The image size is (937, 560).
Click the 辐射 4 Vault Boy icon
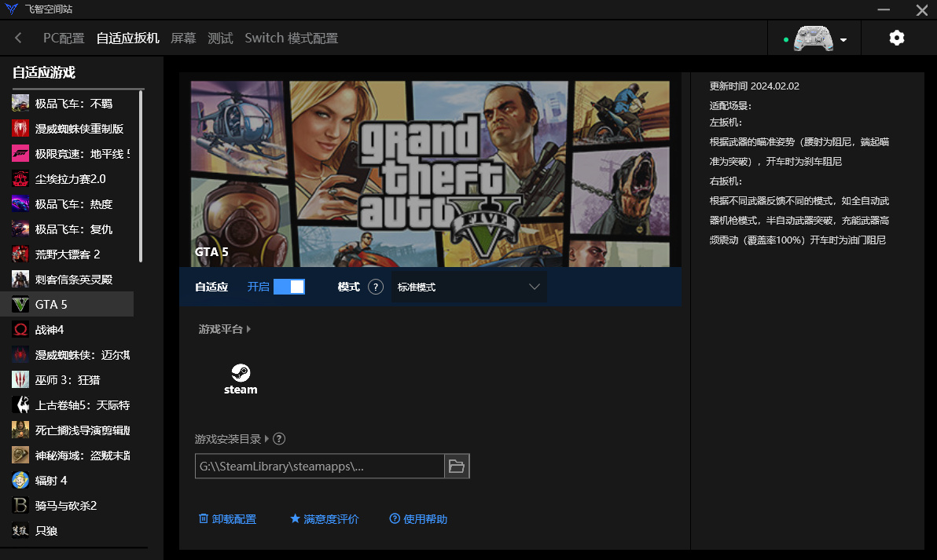pos(20,480)
